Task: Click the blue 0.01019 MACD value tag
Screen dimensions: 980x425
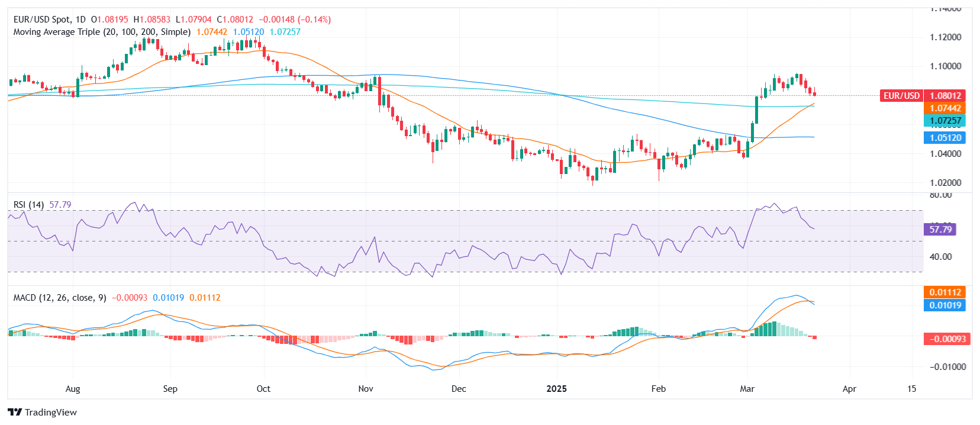Action: pos(944,305)
